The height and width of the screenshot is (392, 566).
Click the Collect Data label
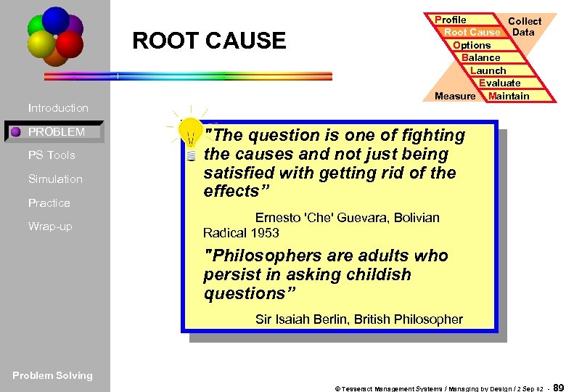(x=524, y=27)
